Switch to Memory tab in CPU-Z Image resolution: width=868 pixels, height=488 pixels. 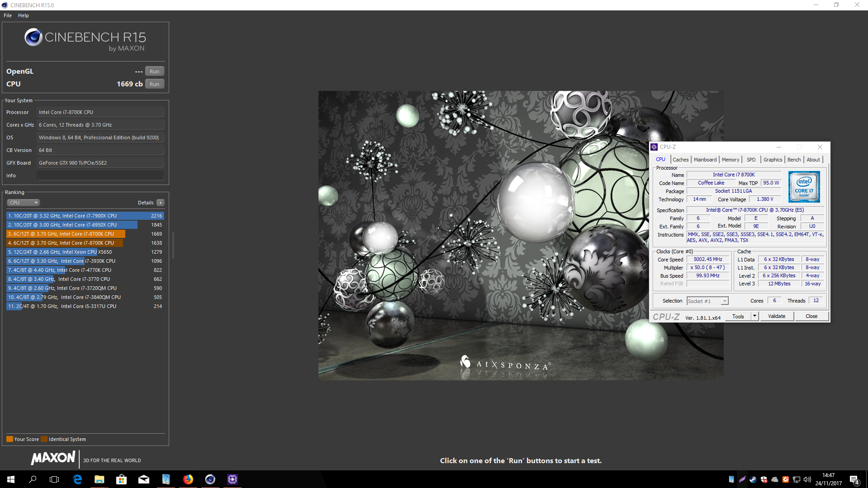pyautogui.click(x=730, y=160)
